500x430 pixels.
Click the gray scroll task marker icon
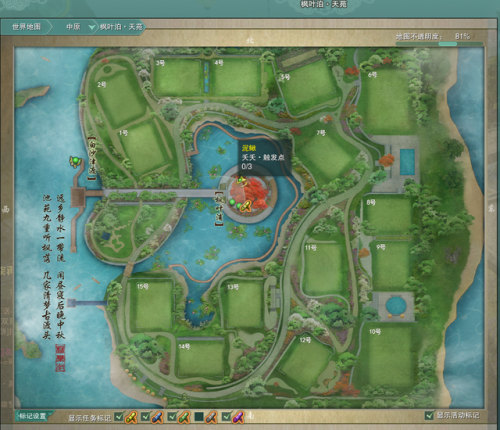click(x=211, y=417)
